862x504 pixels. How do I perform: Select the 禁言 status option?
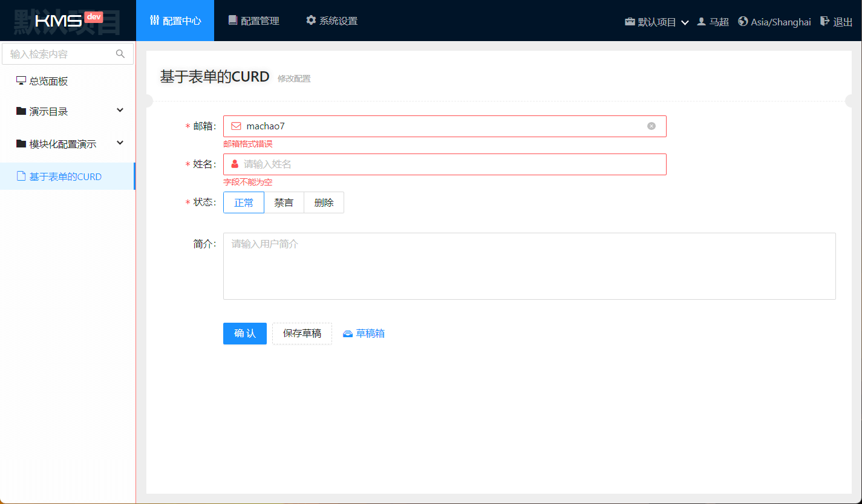[284, 202]
